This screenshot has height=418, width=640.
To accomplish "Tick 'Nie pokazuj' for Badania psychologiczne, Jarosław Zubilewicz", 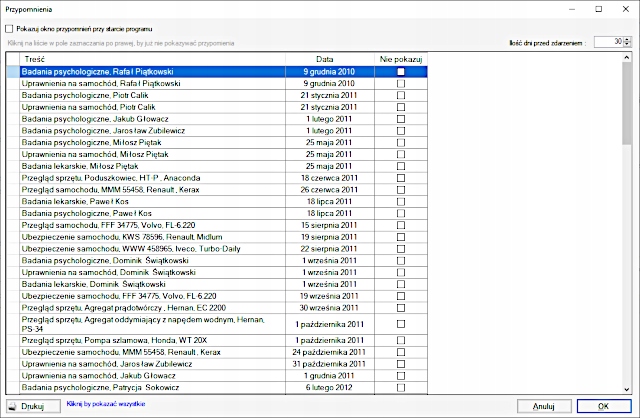I will click(x=401, y=131).
